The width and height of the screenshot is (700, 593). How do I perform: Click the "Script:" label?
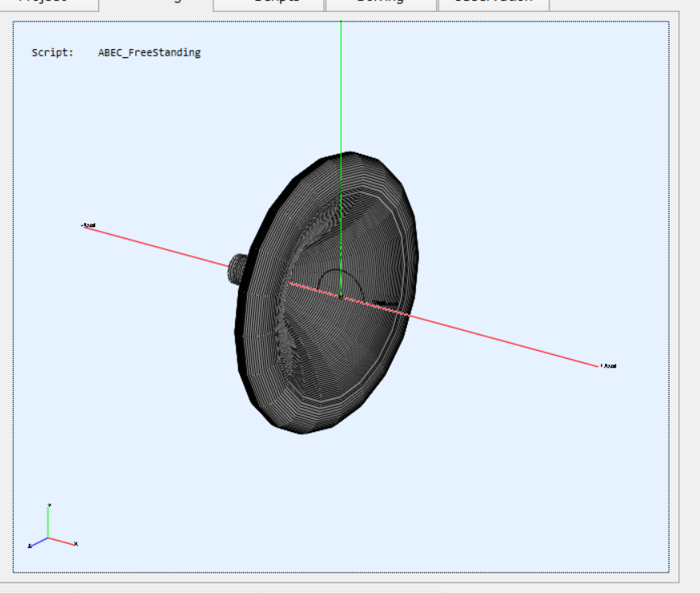[52, 52]
